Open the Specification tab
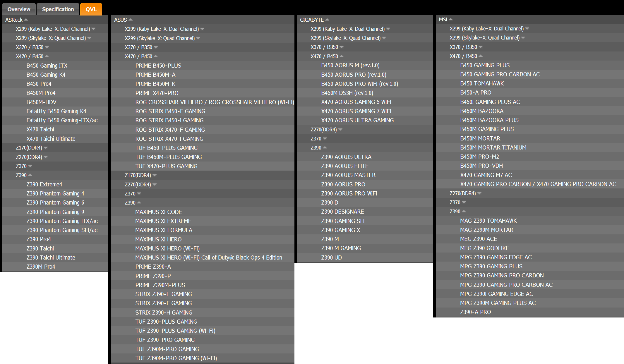The height and width of the screenshot is (364, 624). tap(58, 9)
